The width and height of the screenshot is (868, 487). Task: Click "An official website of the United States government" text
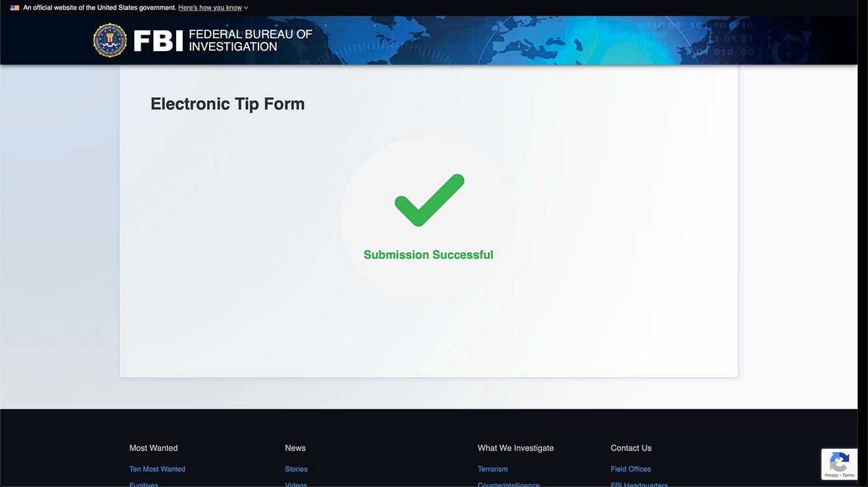pyautogui.click(x=99, y=8)
